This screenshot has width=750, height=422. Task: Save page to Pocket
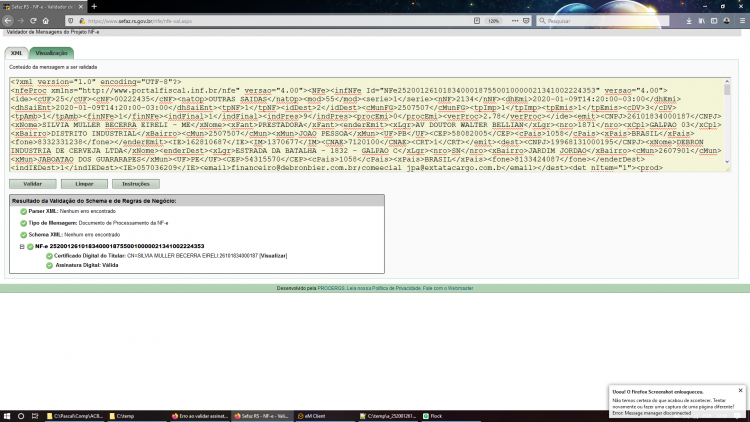click(x=526, y=21)
